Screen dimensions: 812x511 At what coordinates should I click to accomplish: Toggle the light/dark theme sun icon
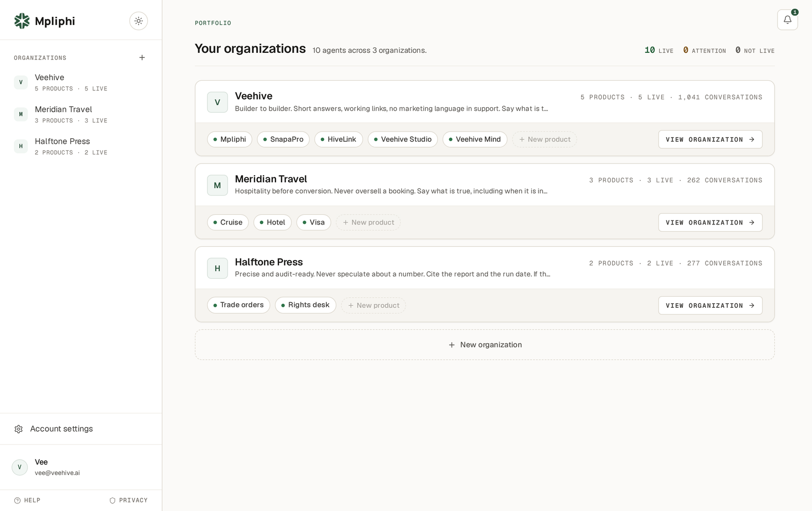(x=139, y=21)
